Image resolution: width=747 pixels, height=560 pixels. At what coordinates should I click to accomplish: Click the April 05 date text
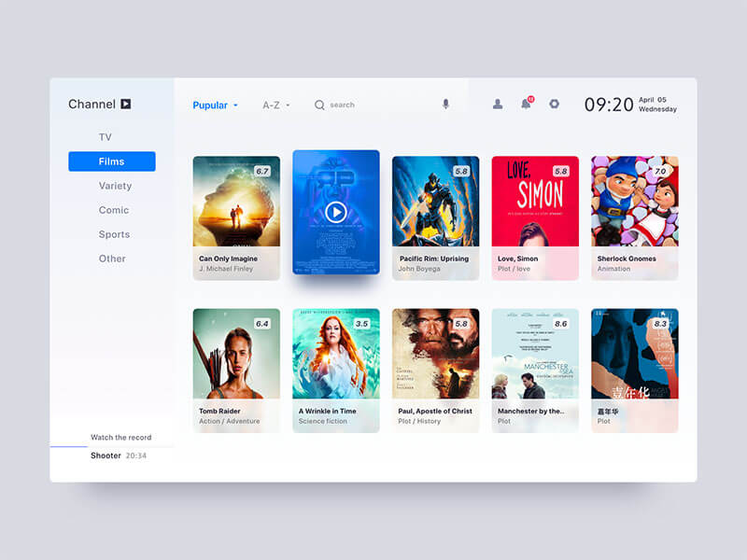(x=653, y=100)
